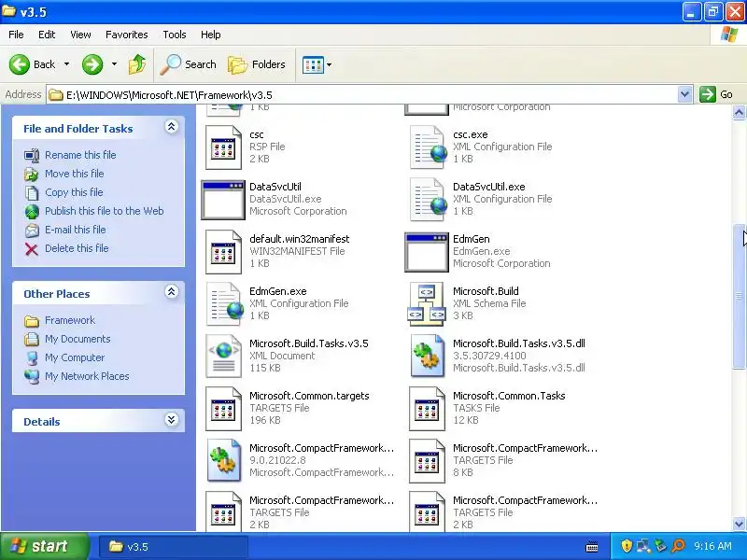Select the Microsoft.Common.targets file icon

[x=223, y=409]
